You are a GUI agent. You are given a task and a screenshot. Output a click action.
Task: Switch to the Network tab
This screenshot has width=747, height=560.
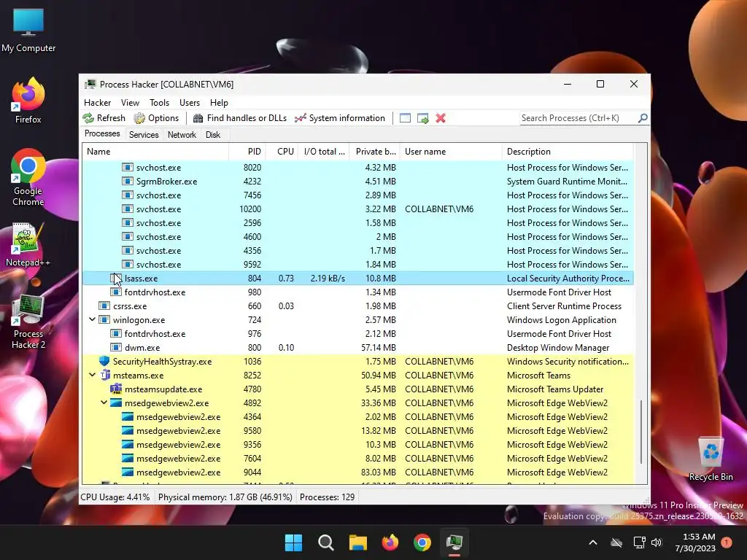[x=182, y=135]
